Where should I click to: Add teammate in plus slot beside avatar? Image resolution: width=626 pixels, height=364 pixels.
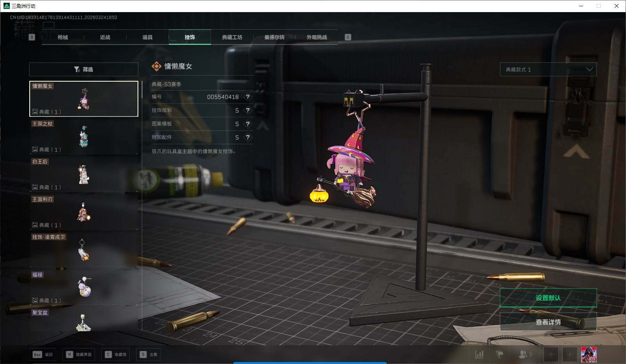570,354
